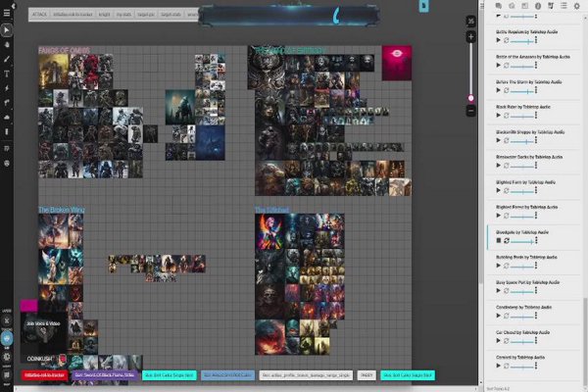The height and width of the screenshot is (392, 588).
Task: Toggle loop on Busy Space Port
Action: coord(507,291)
